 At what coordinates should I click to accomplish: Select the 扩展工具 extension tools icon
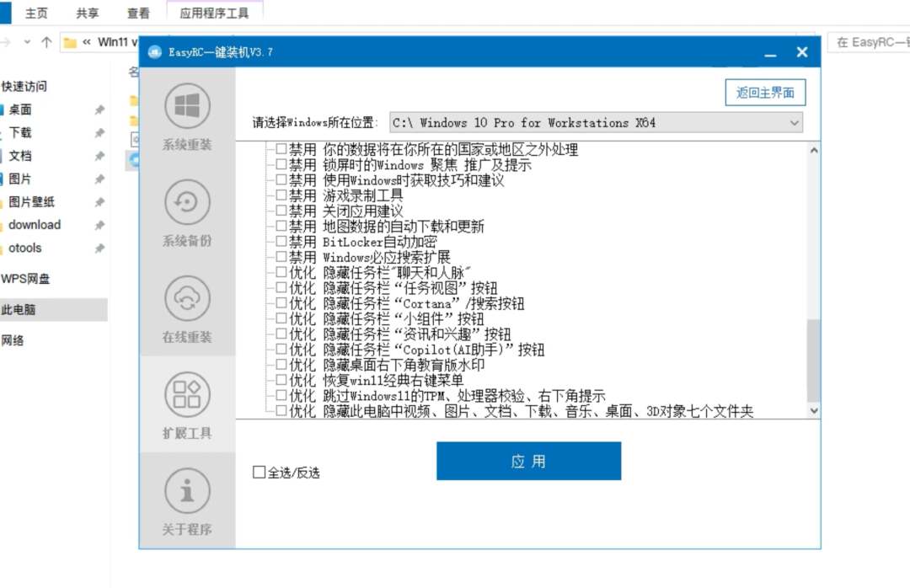pyautogui.click(x=187, y=395)
